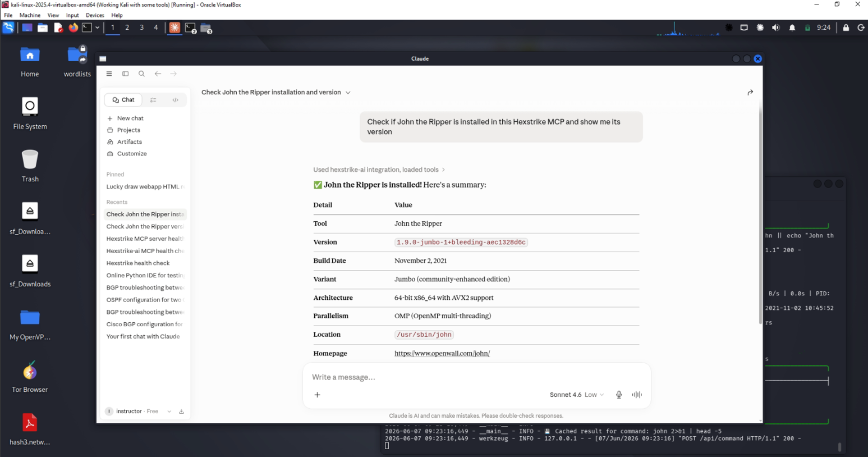
Task: Switch to the tasks checklist tab
Action: tap(153, 100)
